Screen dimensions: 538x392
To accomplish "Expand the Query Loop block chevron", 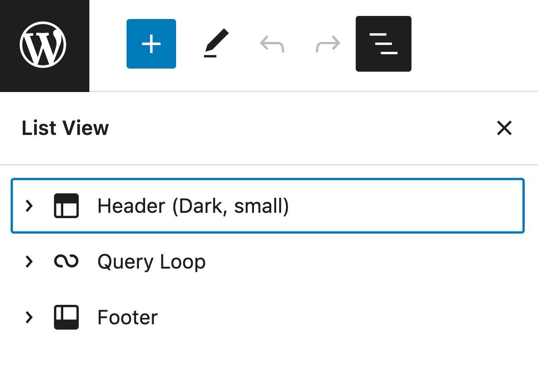I will 29,261.
